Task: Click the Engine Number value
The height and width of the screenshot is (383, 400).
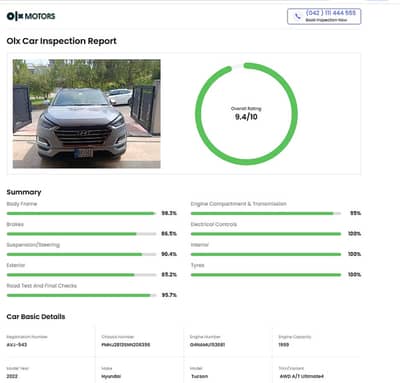Action: [x=207, y=345]
